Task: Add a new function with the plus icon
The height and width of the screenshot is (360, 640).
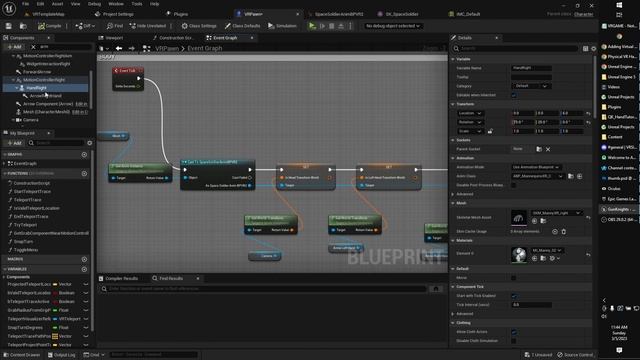Action: click(84, 173)
